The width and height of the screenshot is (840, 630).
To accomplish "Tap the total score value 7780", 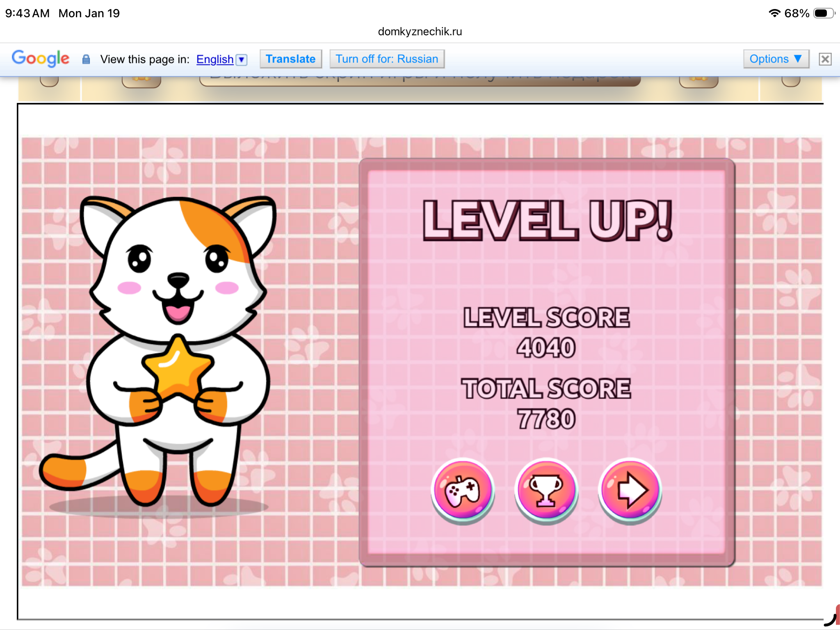I will pos(546,419).
